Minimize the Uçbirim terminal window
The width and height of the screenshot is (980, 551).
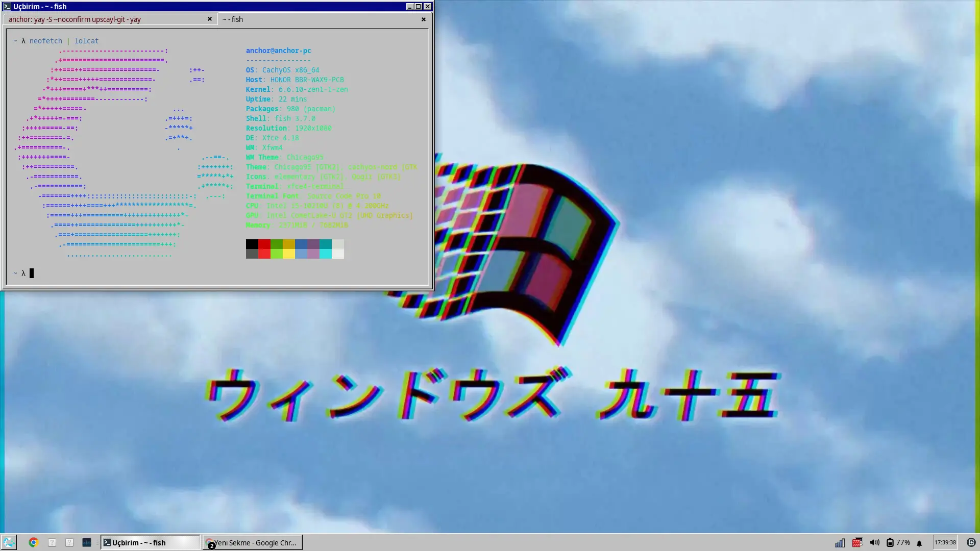410,7
